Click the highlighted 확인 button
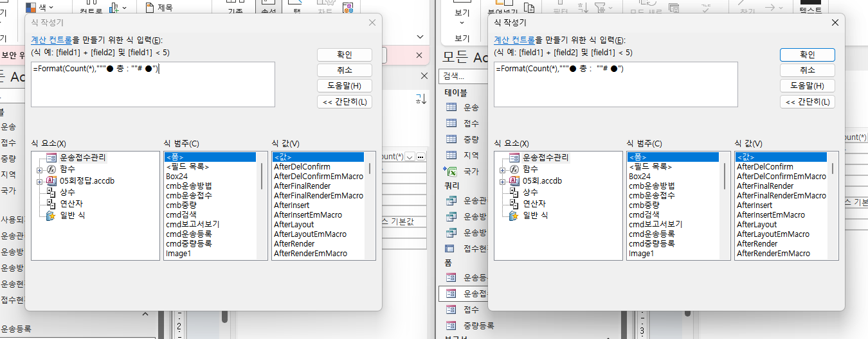The width and height of the screenshot is (868, 339). click(807, 55)
